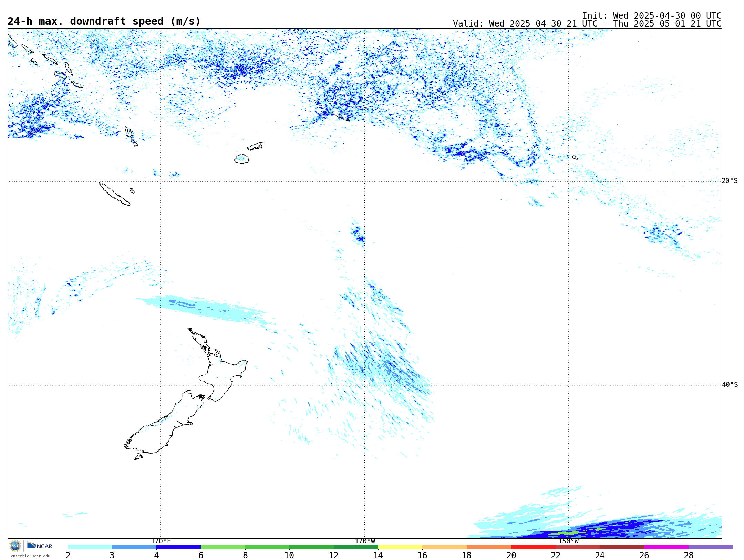Pick the green 10-12 colorbar swatch
This screenshot has height=560, width=744.
tap(311, 547)
